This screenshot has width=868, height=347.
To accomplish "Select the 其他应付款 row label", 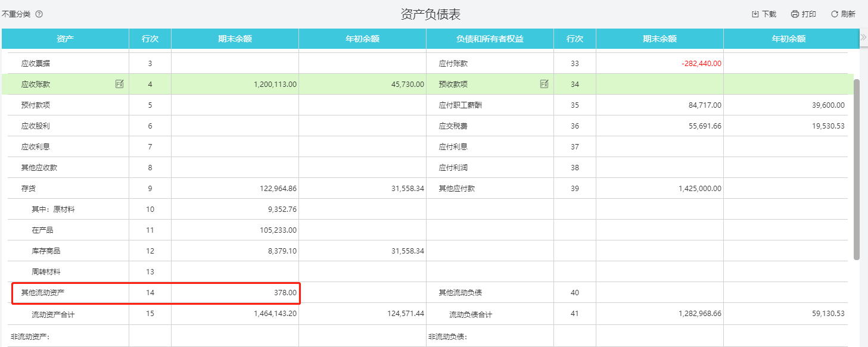I will tap(457, 188).
